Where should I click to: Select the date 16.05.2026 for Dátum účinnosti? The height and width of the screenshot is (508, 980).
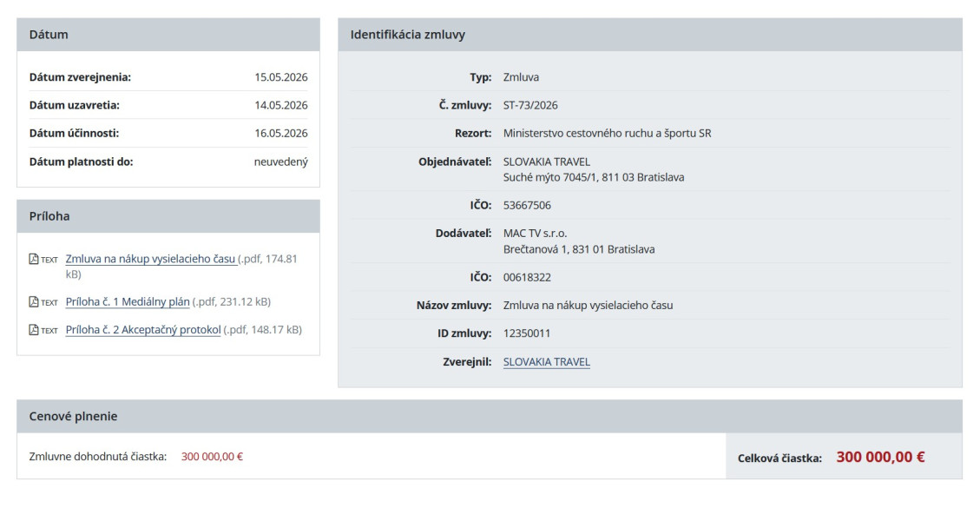click(280, 133)
